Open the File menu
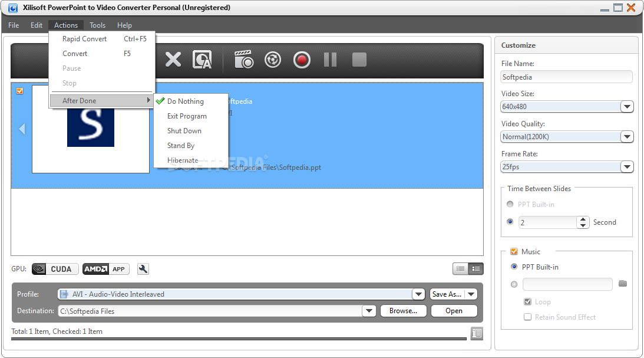Screen dimensions: 644x358 point(14,25)
